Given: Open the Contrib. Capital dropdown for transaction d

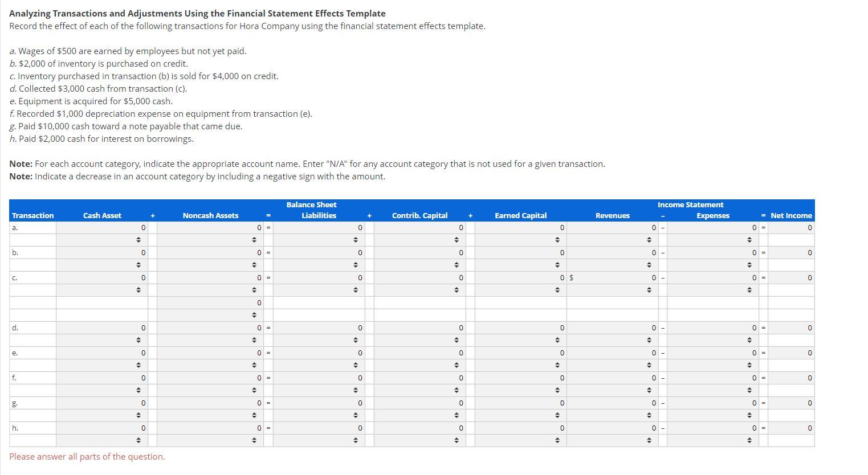Looking at the screenshot, I should pyautogui.click(x=456, y=340).
